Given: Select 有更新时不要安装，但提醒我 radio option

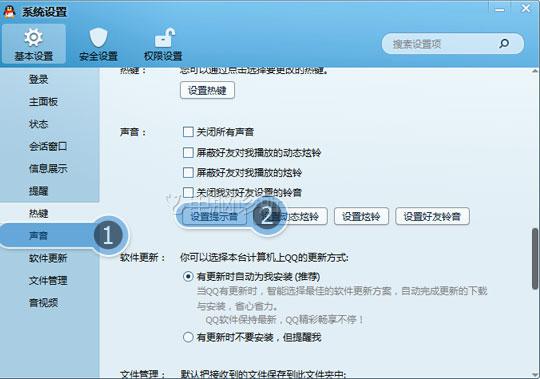Looking at the screenshot, I should click(188, 337).
